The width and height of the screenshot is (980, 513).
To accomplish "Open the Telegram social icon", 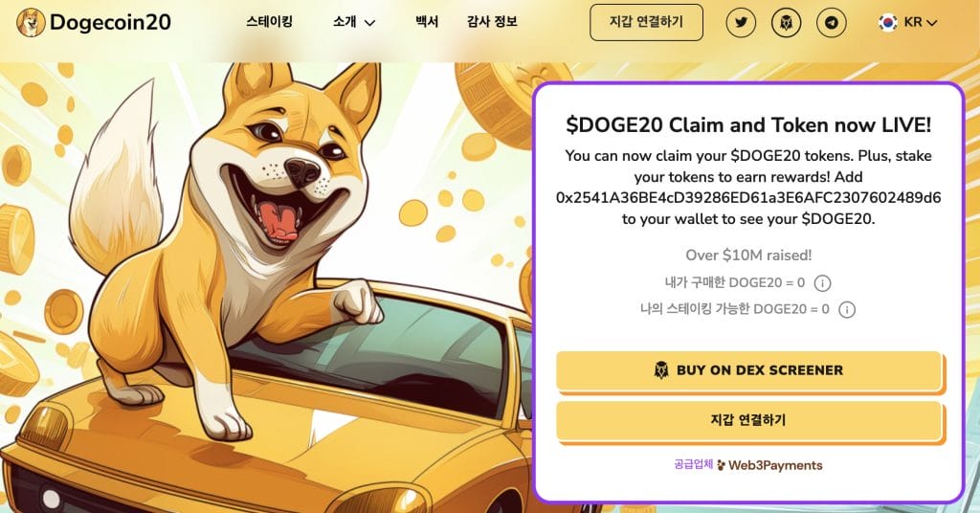I will (832, 23).
